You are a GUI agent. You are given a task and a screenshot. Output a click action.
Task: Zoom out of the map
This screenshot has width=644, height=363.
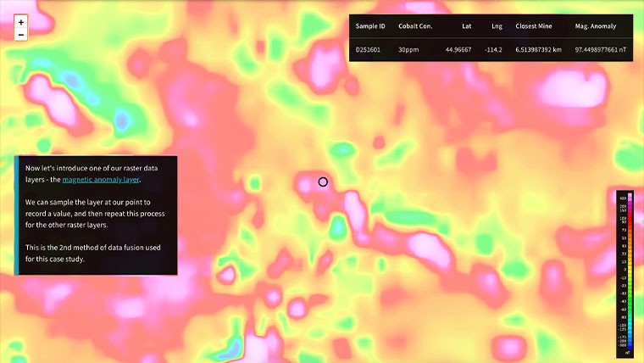tap(21, 35)
